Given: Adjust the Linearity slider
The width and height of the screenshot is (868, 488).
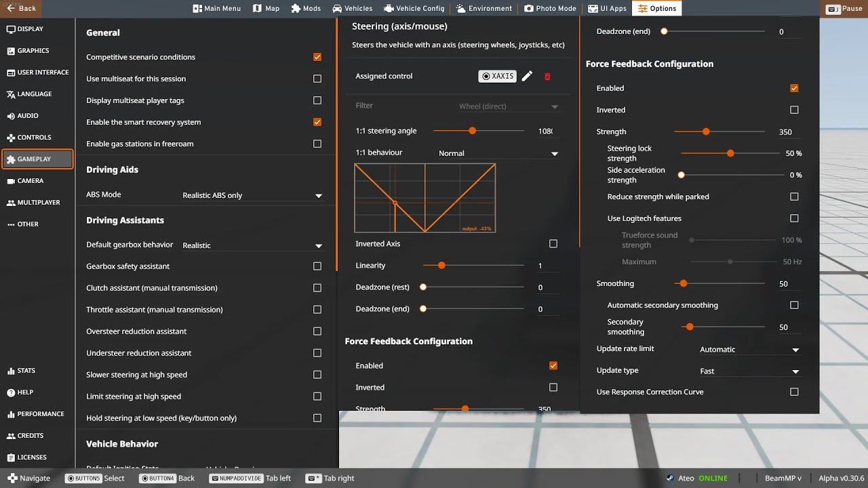Looking at the screenshot, I should pos(473,266).
